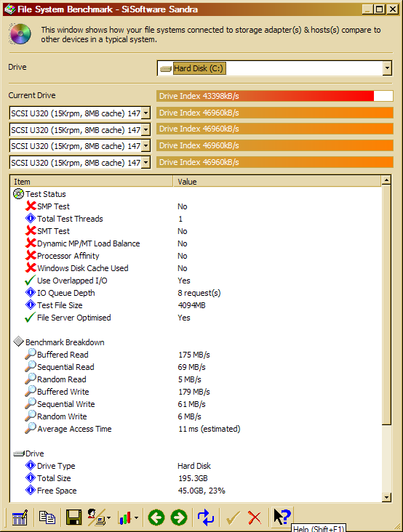
Task: Click the green forward arrow button
Action: (x=178, y=517)
